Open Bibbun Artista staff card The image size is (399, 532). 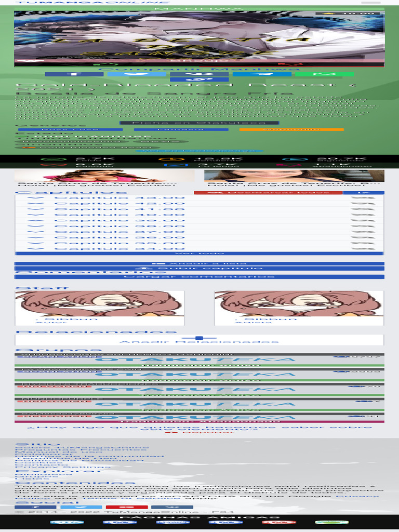299,308
